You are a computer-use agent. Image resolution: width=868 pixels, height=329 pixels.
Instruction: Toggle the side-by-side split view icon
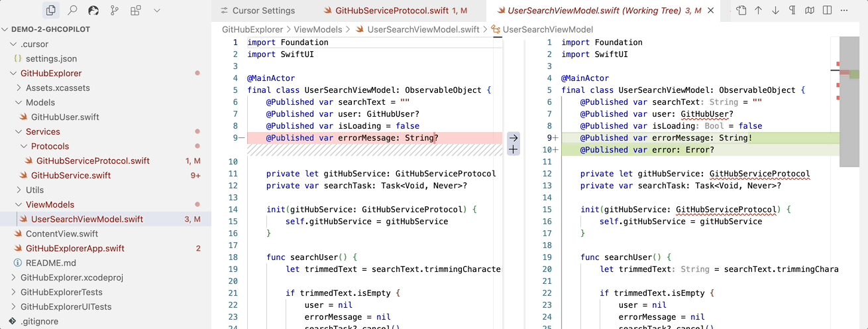pos(827,11)
